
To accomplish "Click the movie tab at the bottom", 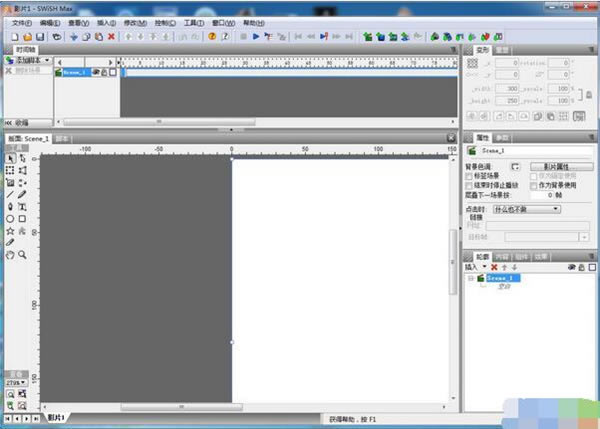I will 56,418.
